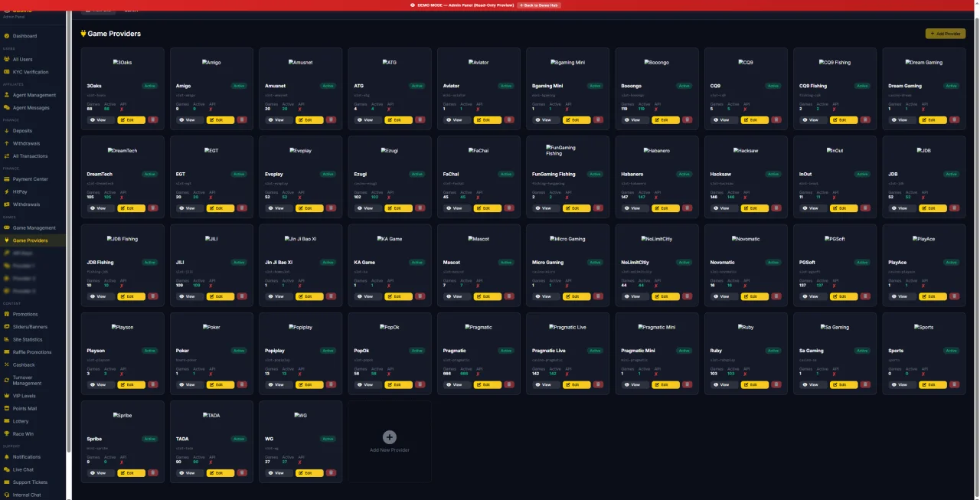Click the FunGaming Fishing logo image
Image resolution: width=980 pixels, height=500 pixels.
[560, 150]
